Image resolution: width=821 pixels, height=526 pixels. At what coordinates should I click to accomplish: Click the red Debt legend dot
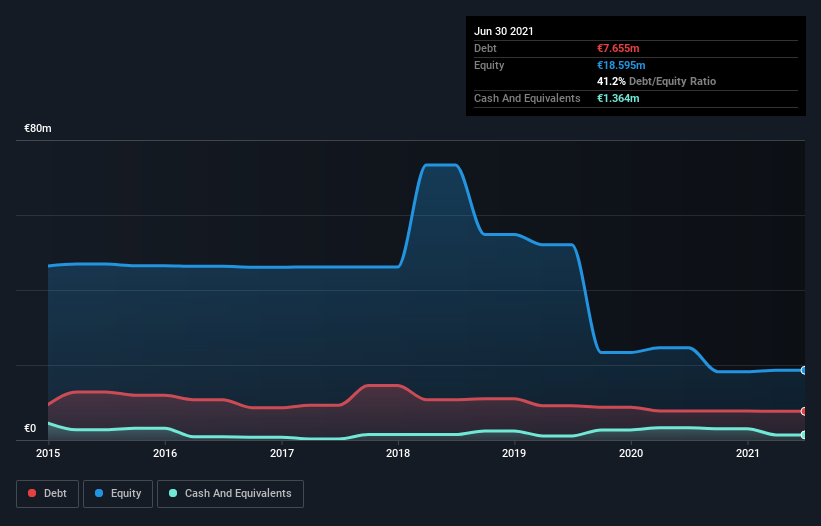tap(32, 493)
